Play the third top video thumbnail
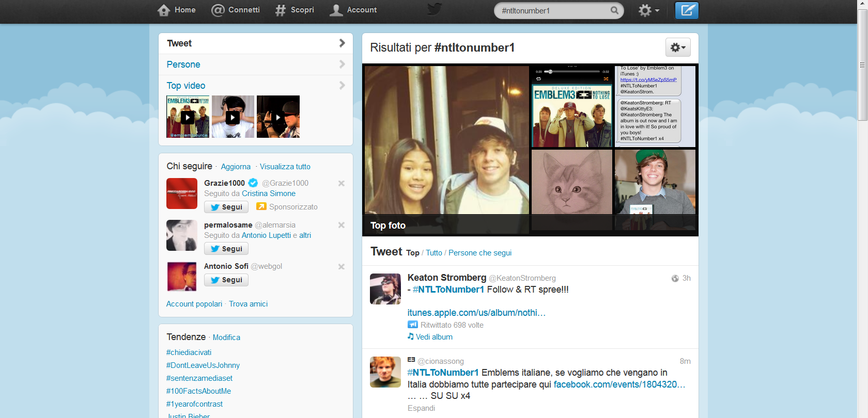Screen dimensions: 868x418 [278, 117]
